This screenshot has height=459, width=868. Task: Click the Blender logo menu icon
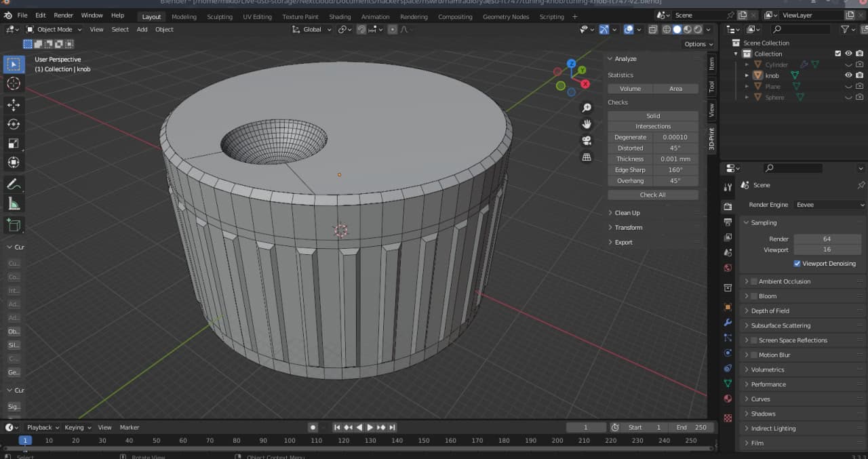tap(7, 15)
